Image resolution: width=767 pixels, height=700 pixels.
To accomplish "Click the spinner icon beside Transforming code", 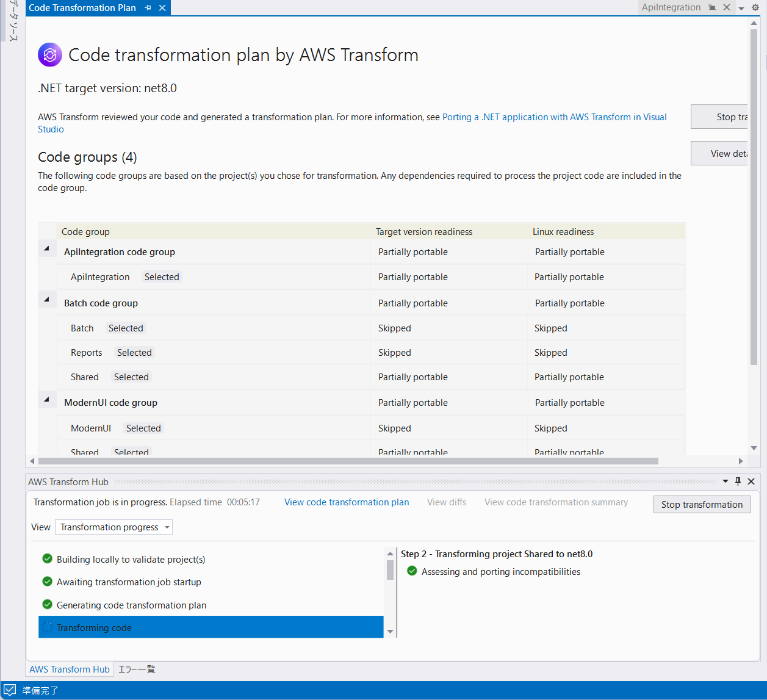I will (48, 627).
